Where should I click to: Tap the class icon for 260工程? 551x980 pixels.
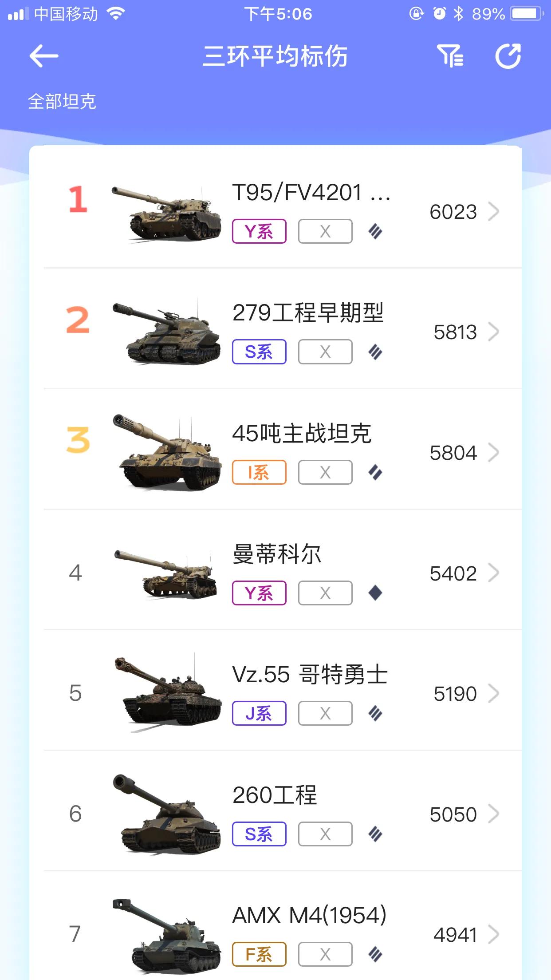(375, 834)
